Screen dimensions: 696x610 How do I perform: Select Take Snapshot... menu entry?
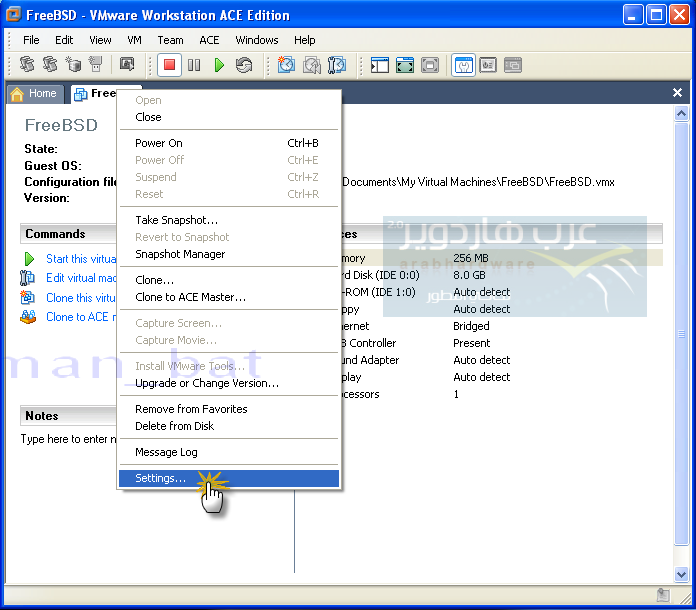pos(229,220)
